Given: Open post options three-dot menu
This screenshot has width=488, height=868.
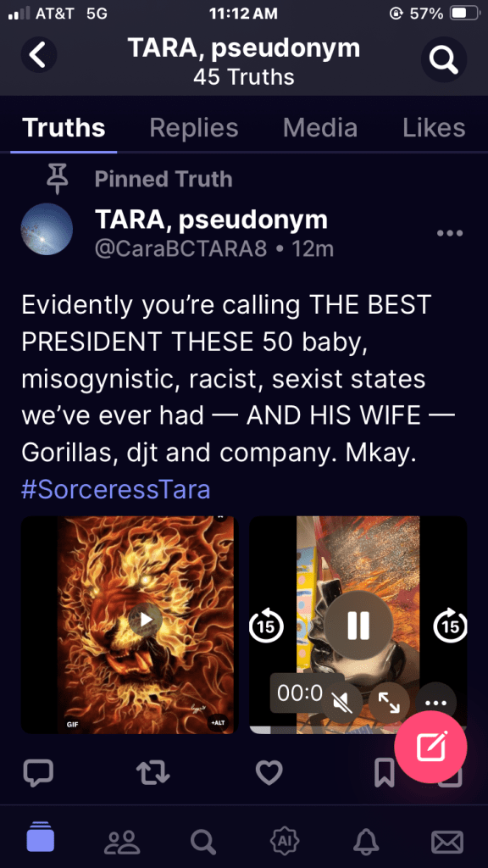Looking at the screenshot, I should point(449,233).
